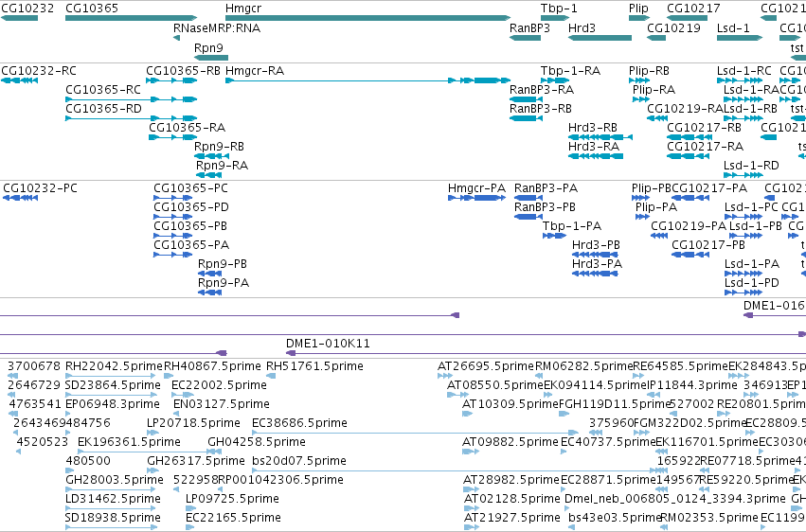806x532 pixels.
Task: Select the Tbp-1 gene label
Action: [x=559, y=9]
